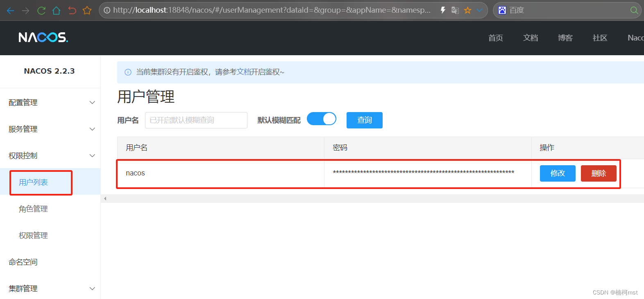Open 服务管理 in the sidebar

pos(23,129)
